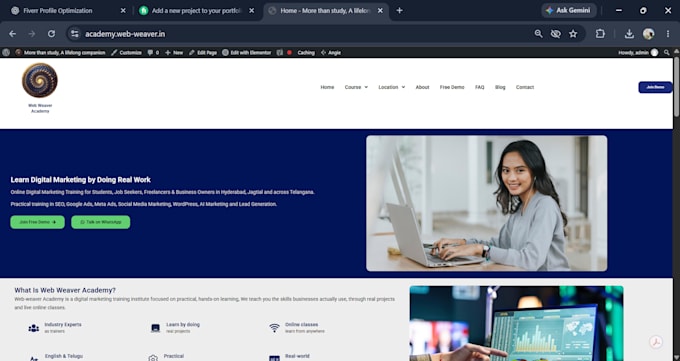Click Home in the site navigation
The height and width of the screenshot is (361, 680).
(x=327, y=87)
